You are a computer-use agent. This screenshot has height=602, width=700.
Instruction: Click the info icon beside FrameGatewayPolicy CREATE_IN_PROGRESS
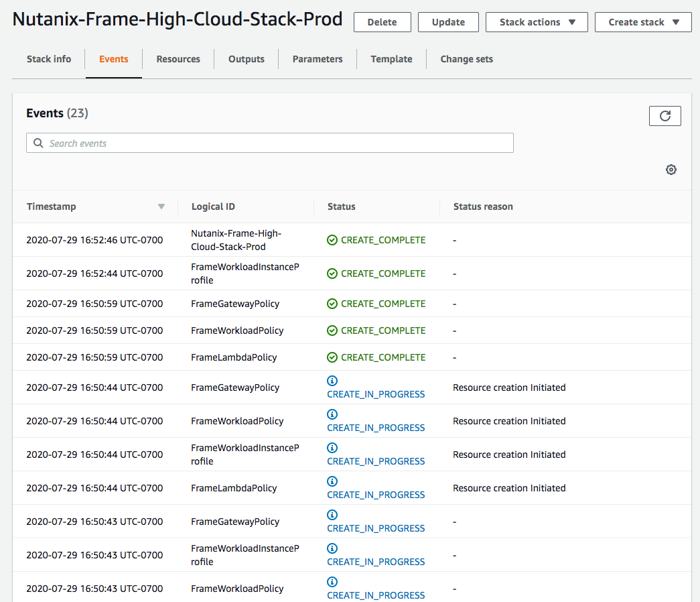click(332, 381)
